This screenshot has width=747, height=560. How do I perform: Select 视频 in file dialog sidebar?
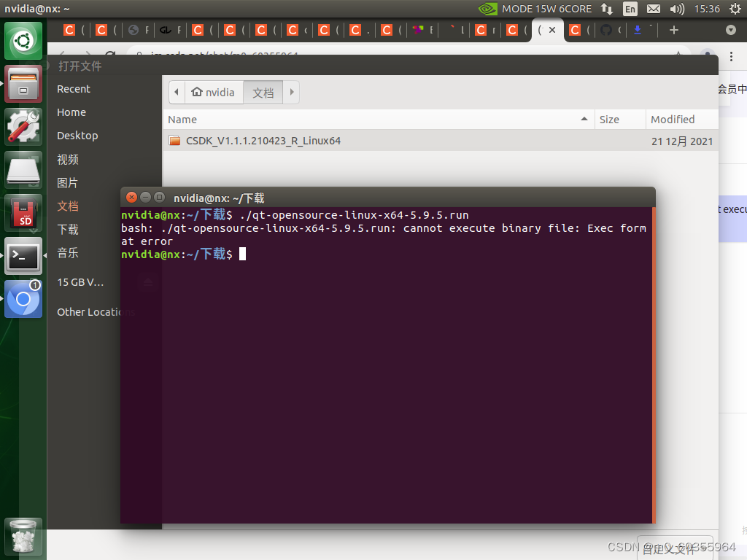68,160
